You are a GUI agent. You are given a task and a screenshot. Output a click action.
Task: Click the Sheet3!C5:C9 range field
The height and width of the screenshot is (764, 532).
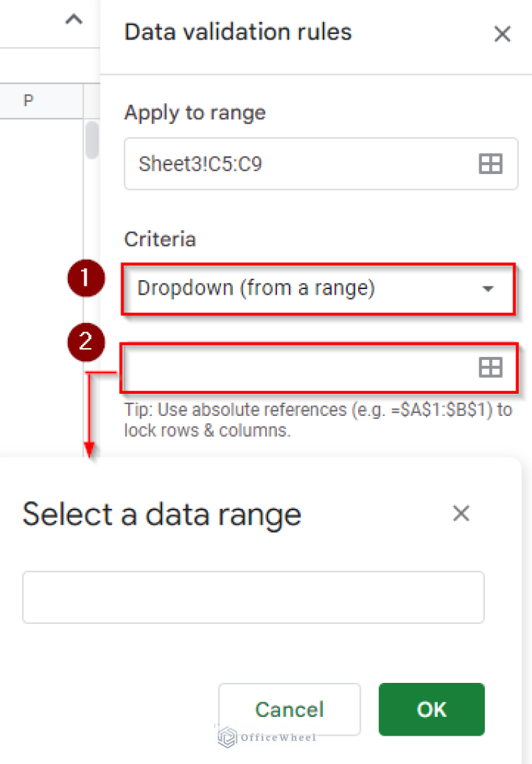pyautogui.click(x=298, y=164)
